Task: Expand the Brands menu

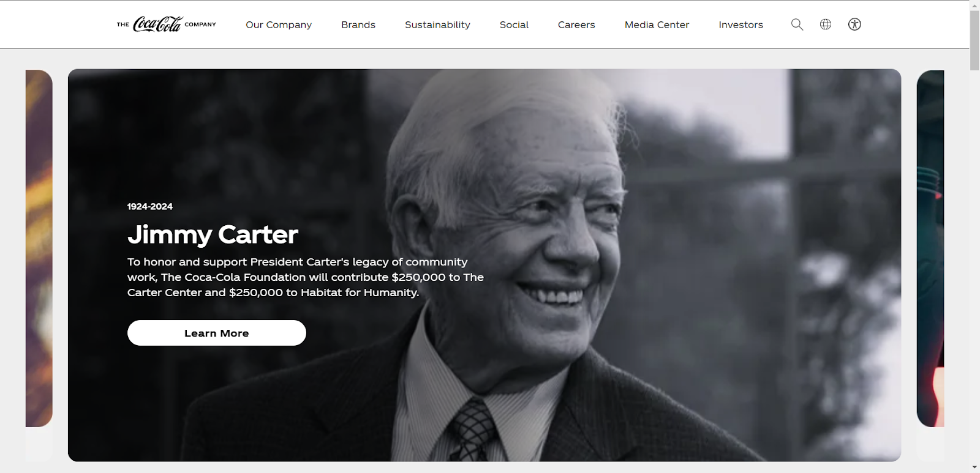Action: [x=358, y=24]
